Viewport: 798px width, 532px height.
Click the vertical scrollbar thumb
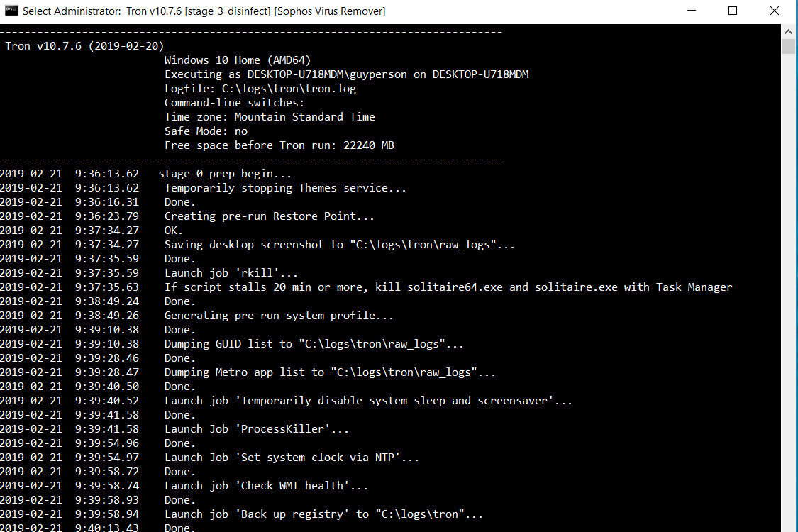coord(789,47)
